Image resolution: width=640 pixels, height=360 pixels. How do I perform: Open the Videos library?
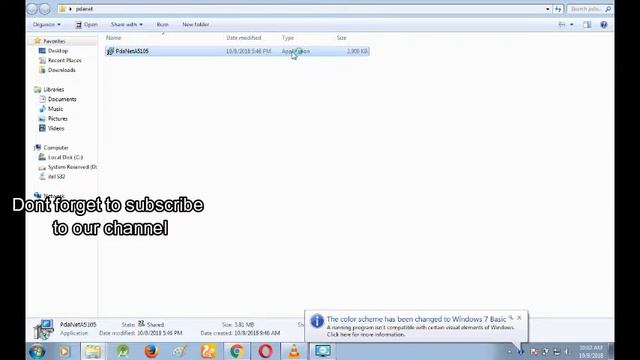(x=56, y=128)
